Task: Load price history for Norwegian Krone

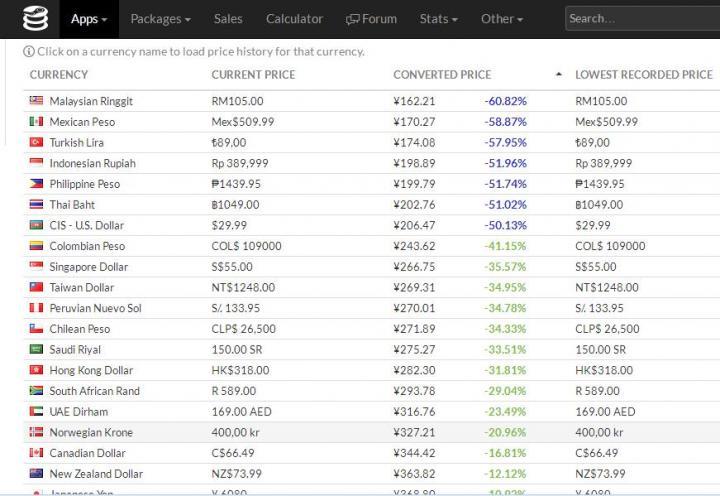Action: [91, 433]
